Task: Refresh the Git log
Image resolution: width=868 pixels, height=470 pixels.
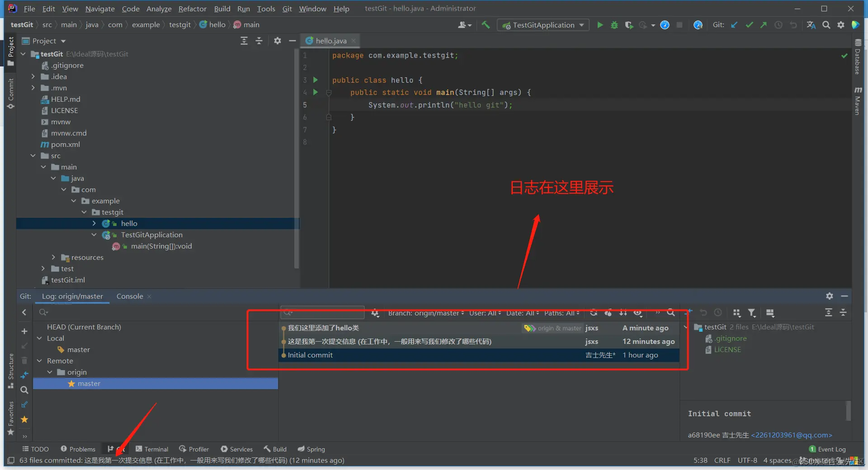Action: [x=594, y=313]
